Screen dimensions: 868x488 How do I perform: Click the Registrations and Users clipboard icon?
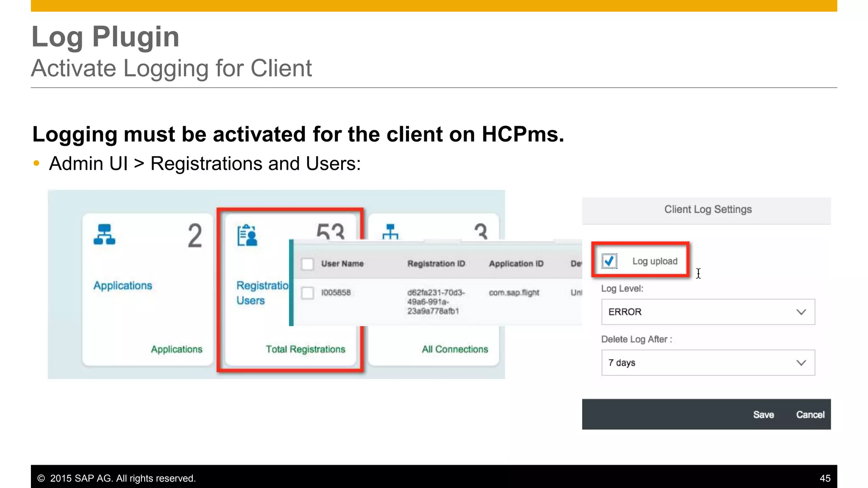tap(247, 235)
